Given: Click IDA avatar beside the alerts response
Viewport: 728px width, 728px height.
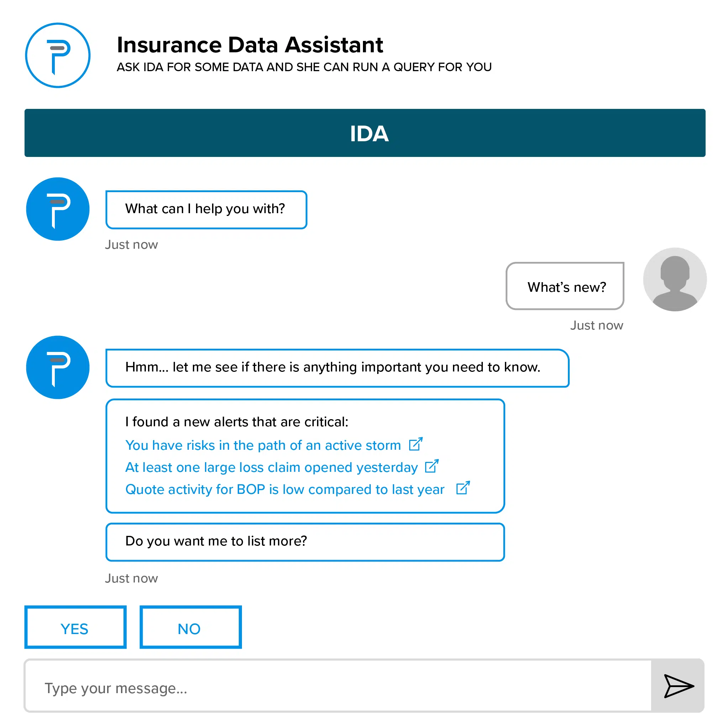Looking at the screenshot, I should coord(58,368).
